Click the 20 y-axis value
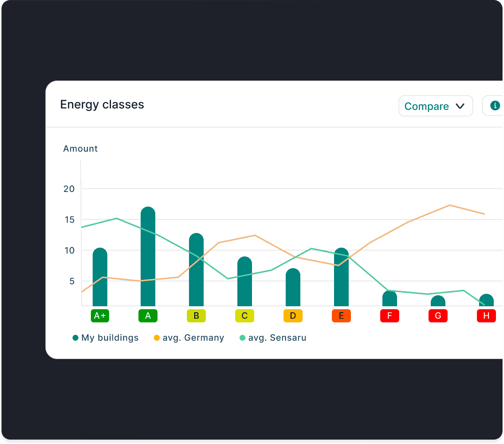 click(69, 189)
